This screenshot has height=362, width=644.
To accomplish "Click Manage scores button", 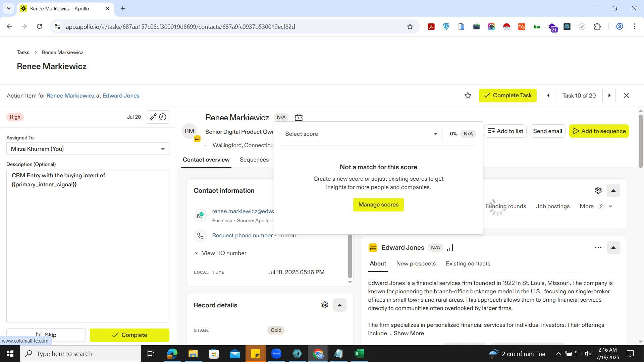I will click(x=378, y=205).
